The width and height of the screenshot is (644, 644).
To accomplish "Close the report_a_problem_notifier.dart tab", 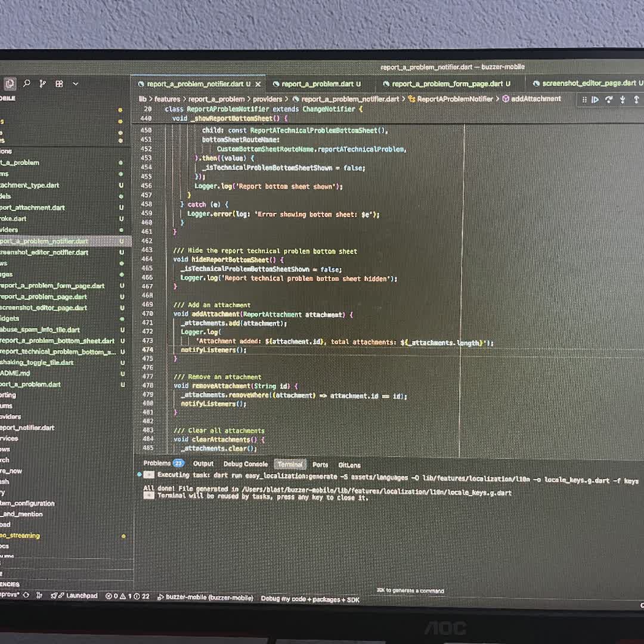I will (258, 84).
